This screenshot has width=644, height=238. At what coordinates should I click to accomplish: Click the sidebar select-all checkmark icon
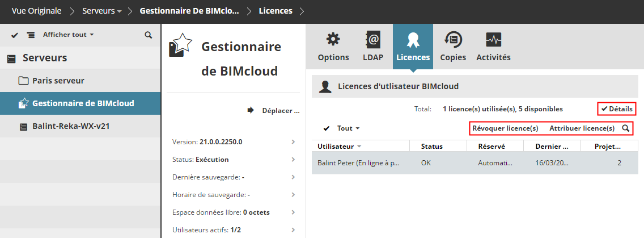[15, 35]
